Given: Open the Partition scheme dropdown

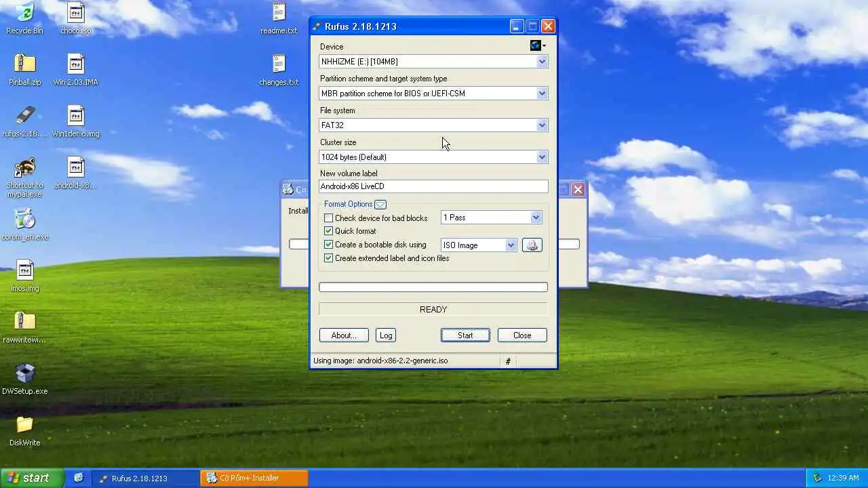Looking at the screenshot, I should [542, 94].
